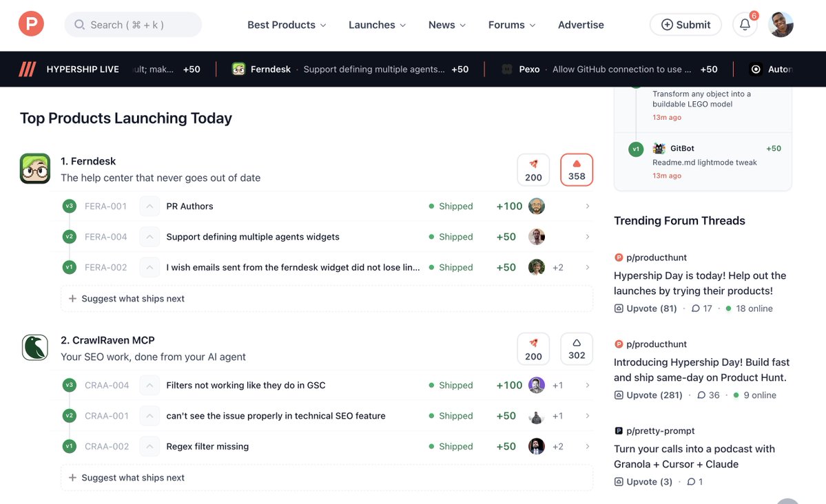Upvote the thread with 81 upvotes

pyautogui.click(x=646, y=308)
